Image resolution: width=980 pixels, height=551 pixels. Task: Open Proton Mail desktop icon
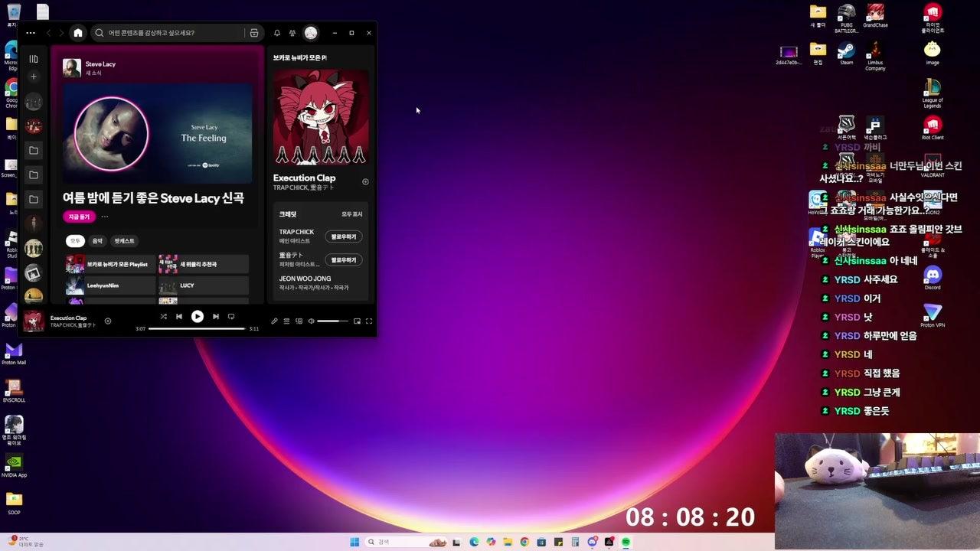pos(14,354)
